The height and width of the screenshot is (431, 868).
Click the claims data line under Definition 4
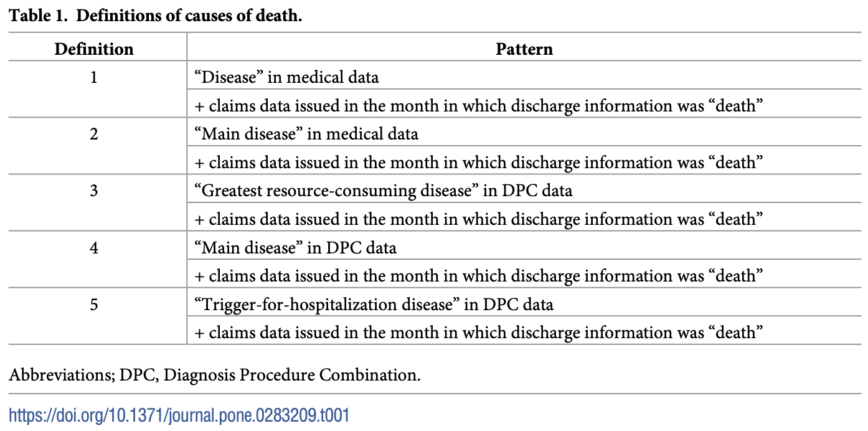pyautogui.click(x=479, y=276)
